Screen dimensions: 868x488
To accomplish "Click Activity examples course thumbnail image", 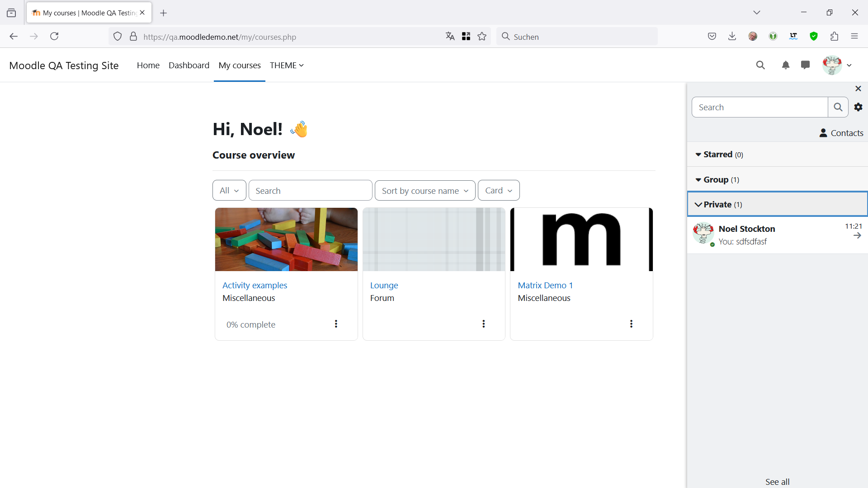I will click(286, 239).
